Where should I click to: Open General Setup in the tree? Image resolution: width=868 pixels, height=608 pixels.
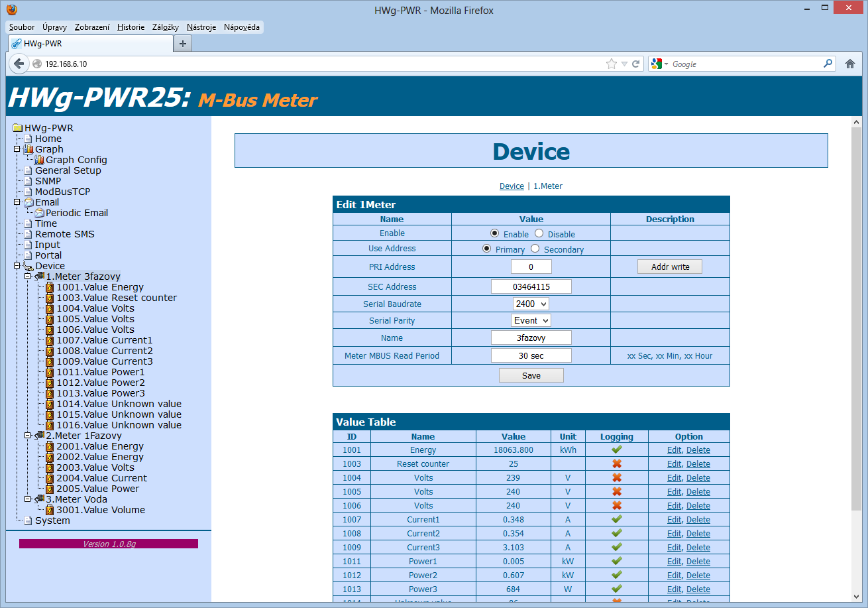[x=68, y=170]
